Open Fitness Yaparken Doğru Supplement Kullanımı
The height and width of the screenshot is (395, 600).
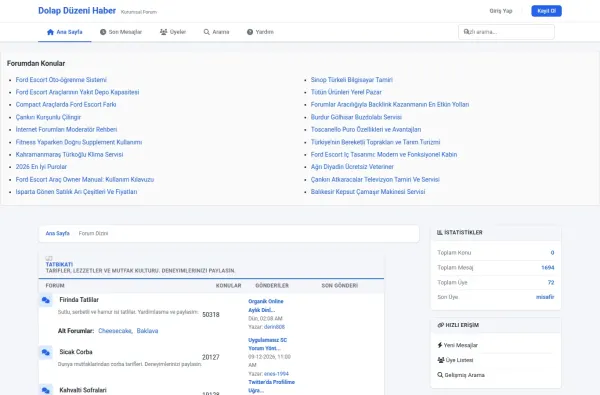pos(79,142)
